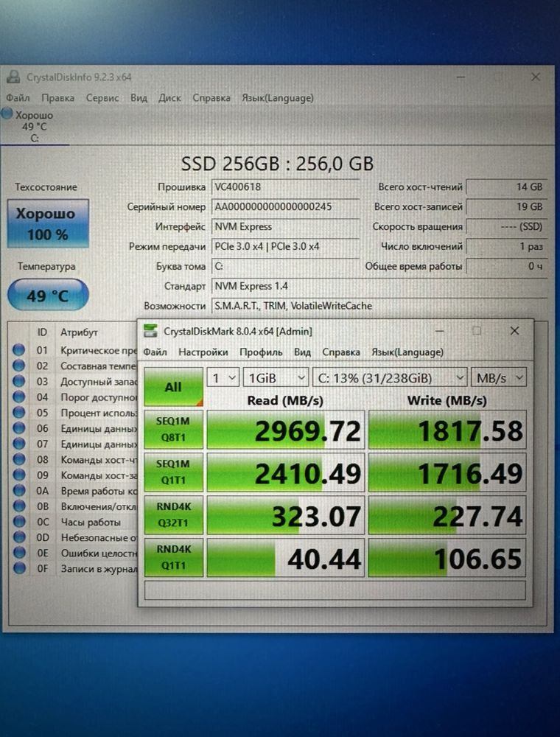The width and height of the screenshot is (560, 737).
Task: Click the 'Атрибут' column header
Action: pyautogui.click(x=79, y=332)
